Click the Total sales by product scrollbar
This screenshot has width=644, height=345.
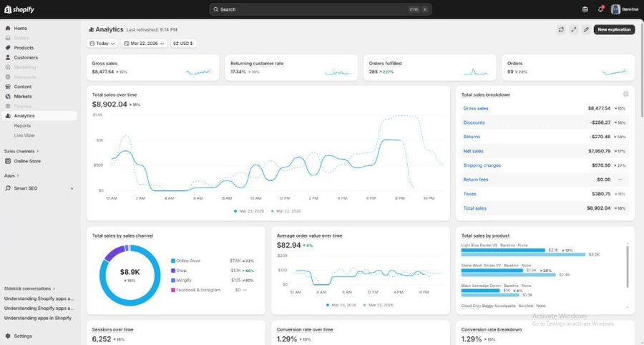[628, 266]
